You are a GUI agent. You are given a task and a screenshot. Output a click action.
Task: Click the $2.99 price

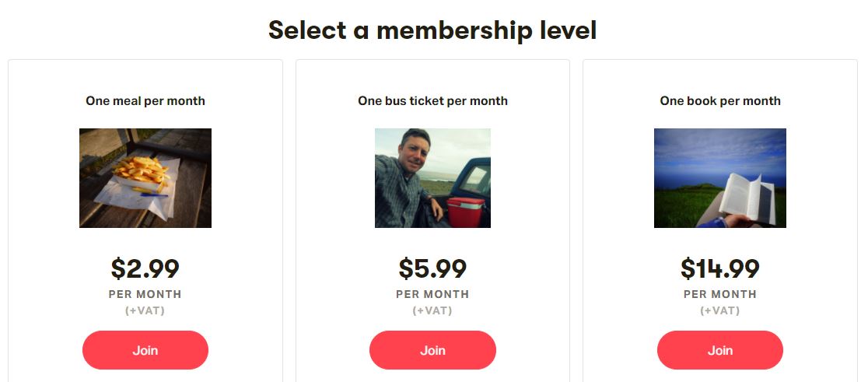145,268
